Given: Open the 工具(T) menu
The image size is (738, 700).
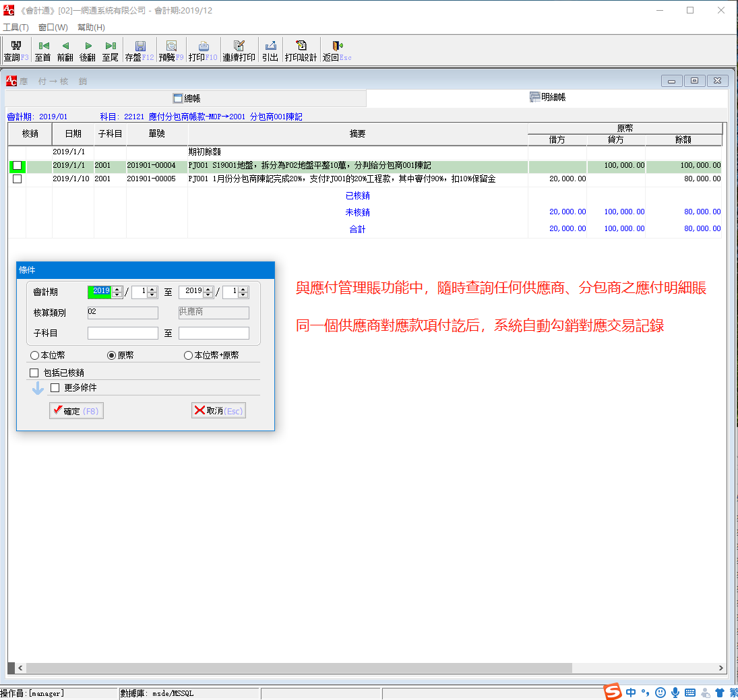Looking at the screenshot, I should (16, 28).
